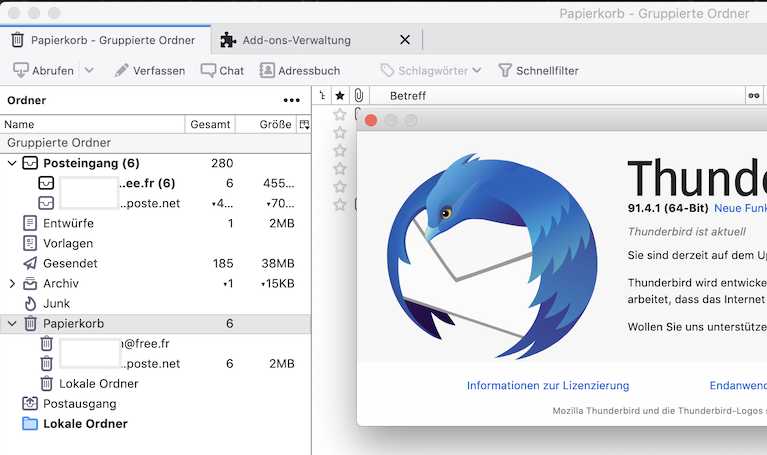Sort messages by the attachment column icon
Viewport: 767px width, 455px height.
point(358,96)
